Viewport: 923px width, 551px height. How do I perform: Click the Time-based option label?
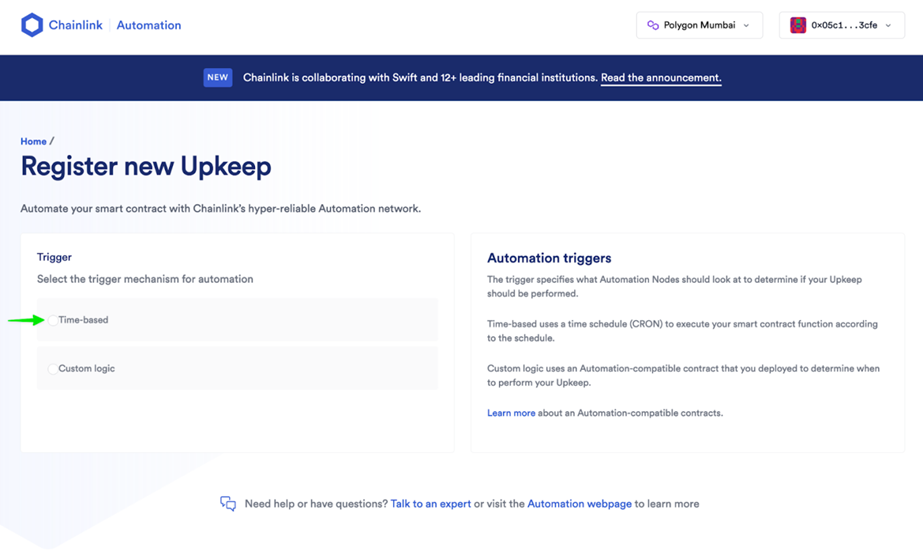point(83,320)
